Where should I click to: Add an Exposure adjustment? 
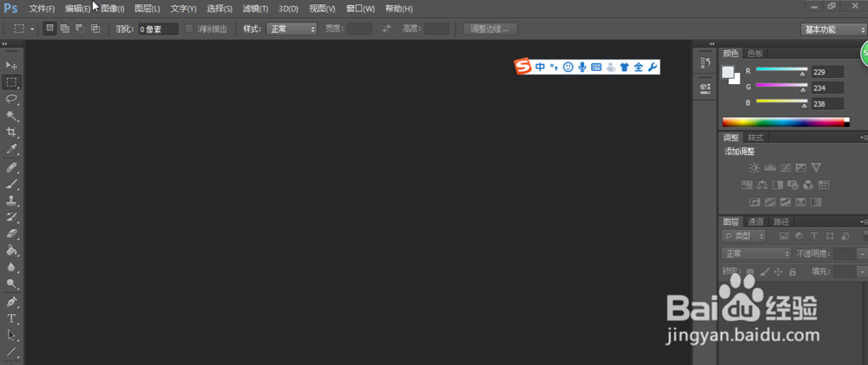(800, 167)
